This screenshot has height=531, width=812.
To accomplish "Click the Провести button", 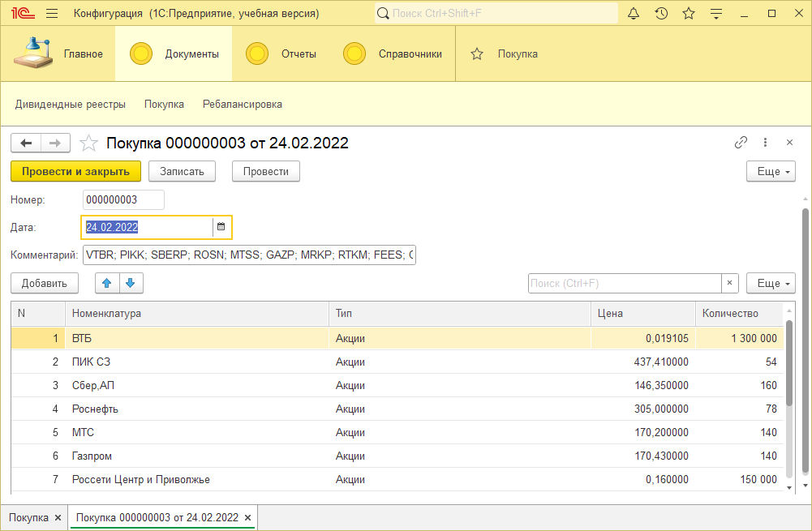I will (265, 171).
